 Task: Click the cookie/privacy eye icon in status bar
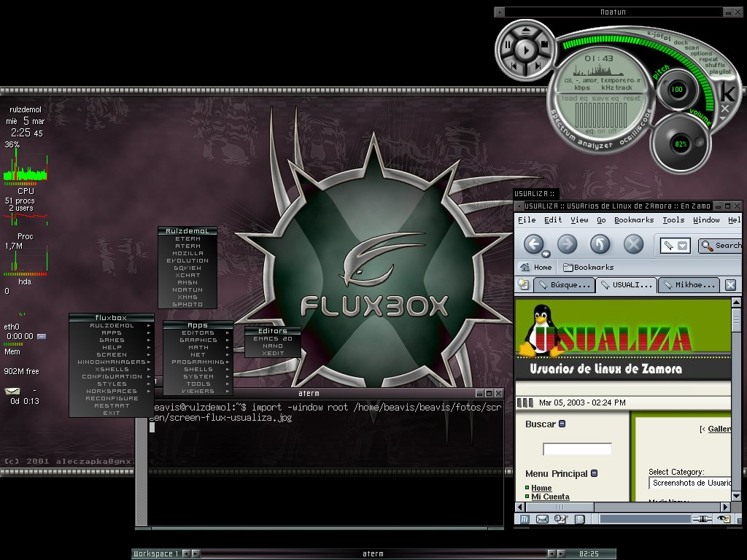pyautogui.click(x=724, y=519)
